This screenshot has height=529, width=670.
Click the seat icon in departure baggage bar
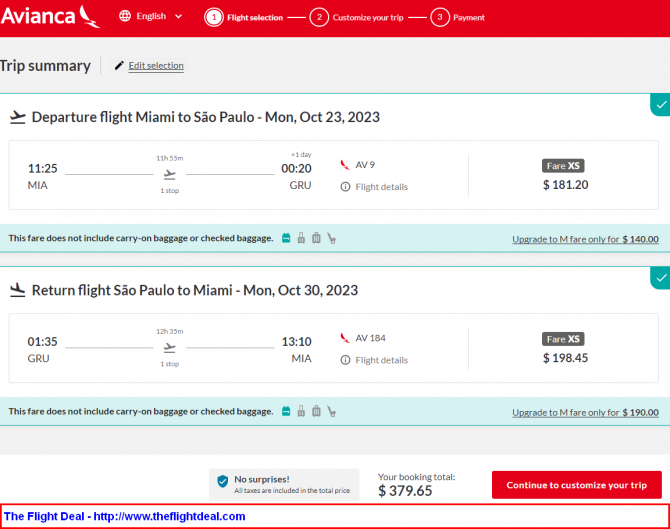pyautogui.click(x=332, y=238)
